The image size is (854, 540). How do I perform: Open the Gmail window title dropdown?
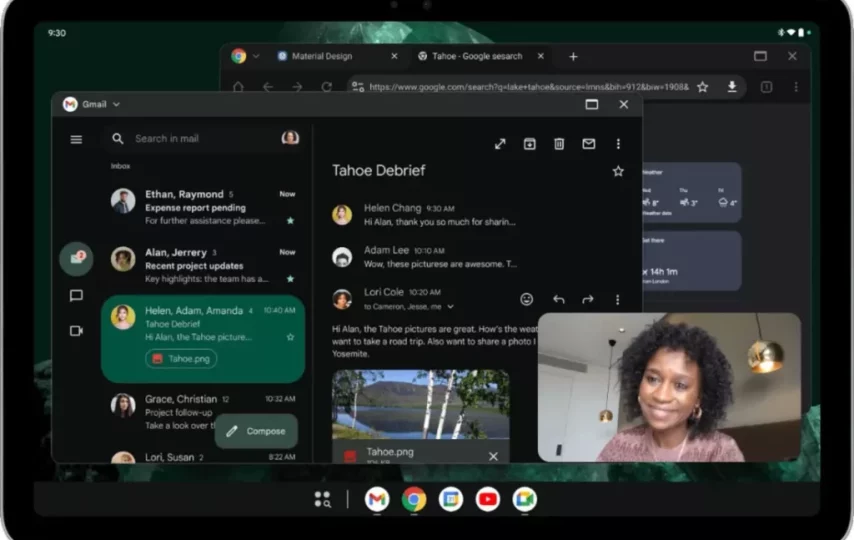pyautogui.click(x=116, y=104)
